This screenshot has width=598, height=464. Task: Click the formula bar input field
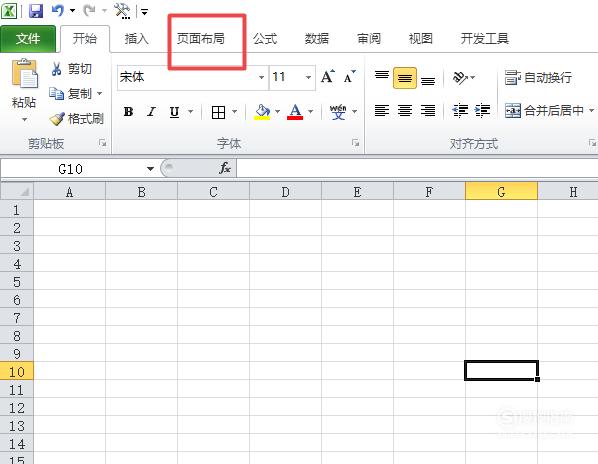[x=417, y=168]
